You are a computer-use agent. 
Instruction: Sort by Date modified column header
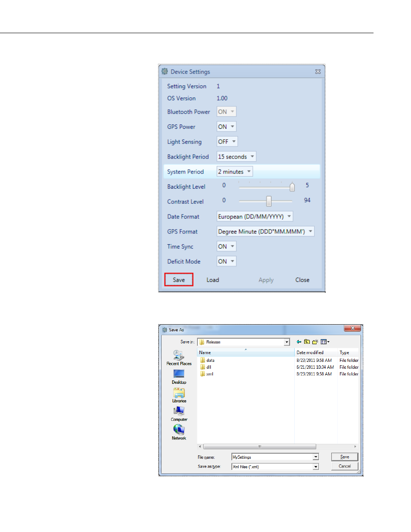(316, 352)
